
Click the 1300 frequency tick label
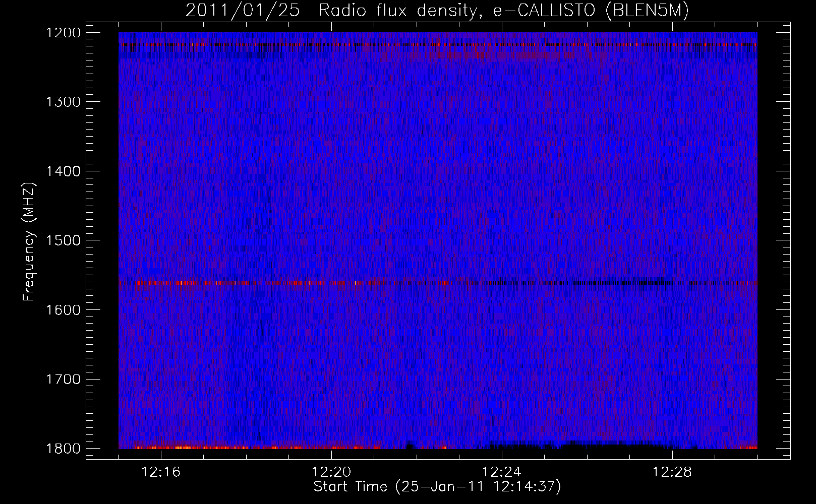click(x=63, y=102)
